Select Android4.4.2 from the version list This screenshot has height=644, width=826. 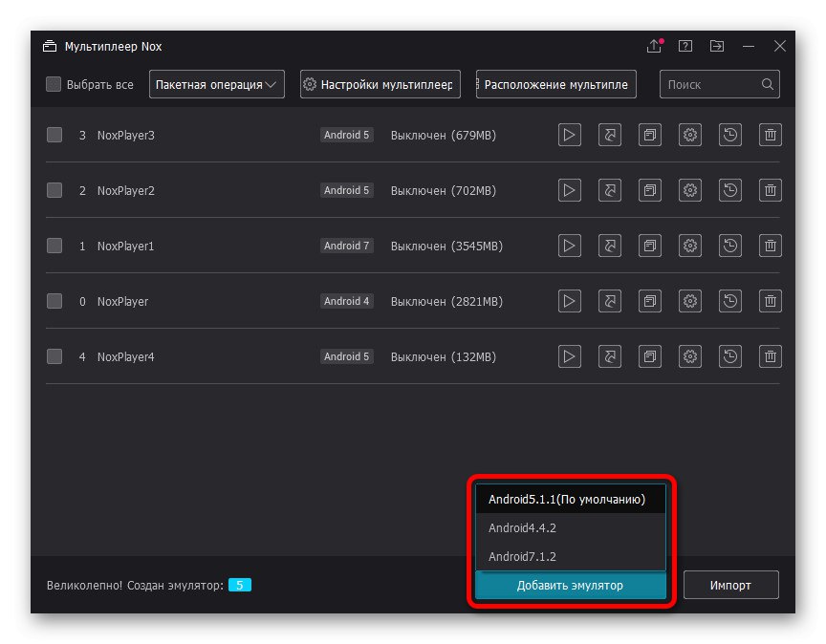tap(571, 527)
